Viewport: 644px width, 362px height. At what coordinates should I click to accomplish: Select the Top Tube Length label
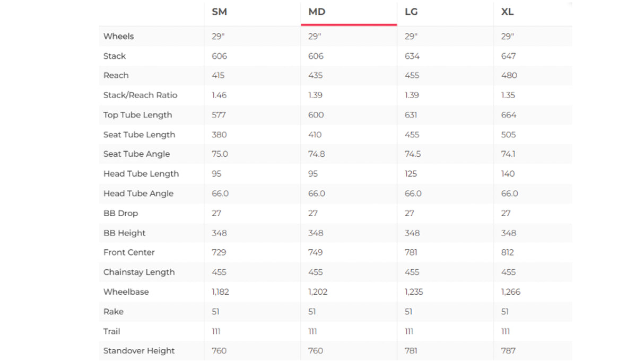click(x=137, y=115)
